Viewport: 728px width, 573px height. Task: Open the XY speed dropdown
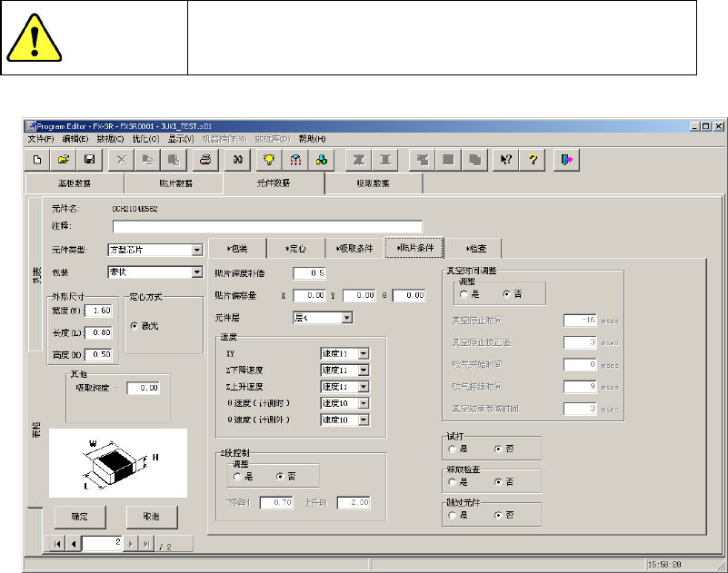[x=364, y=353]
